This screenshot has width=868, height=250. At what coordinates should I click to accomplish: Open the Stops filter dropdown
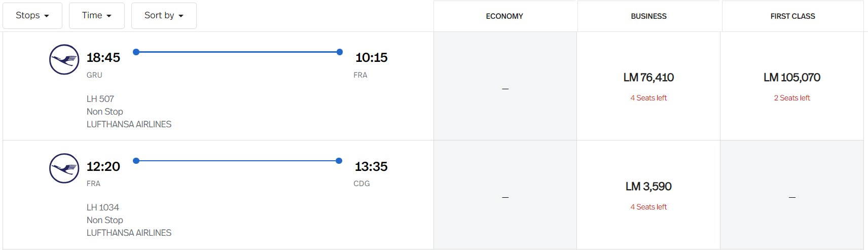[x=32, y=15]
